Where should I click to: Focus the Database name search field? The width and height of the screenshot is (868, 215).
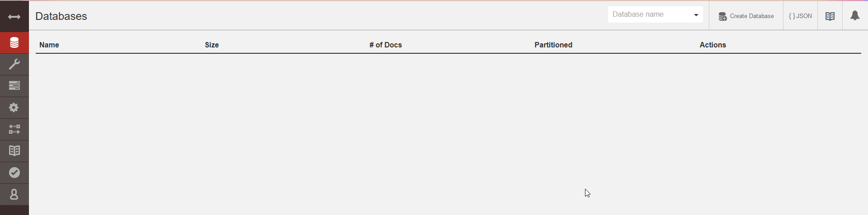click(649, 14)
